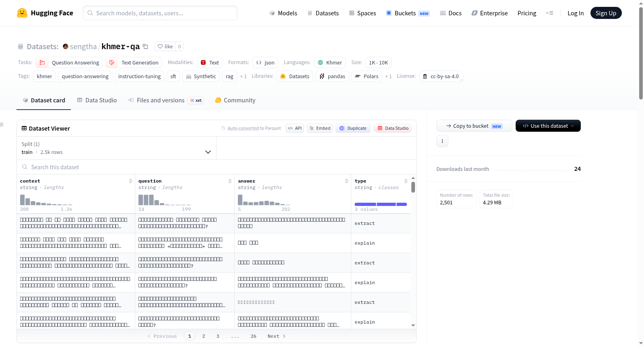The image size is (644, 347).
Task: Click the Duplicate button
Action: click(x=353, y=128)
